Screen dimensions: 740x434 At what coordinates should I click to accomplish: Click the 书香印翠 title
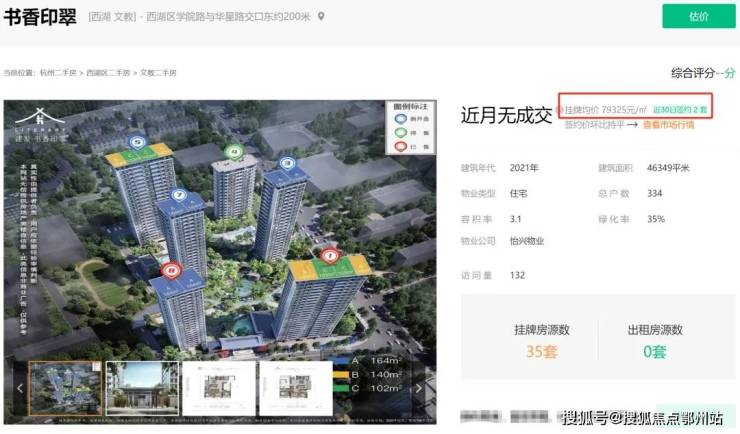[x=40, y=17]
